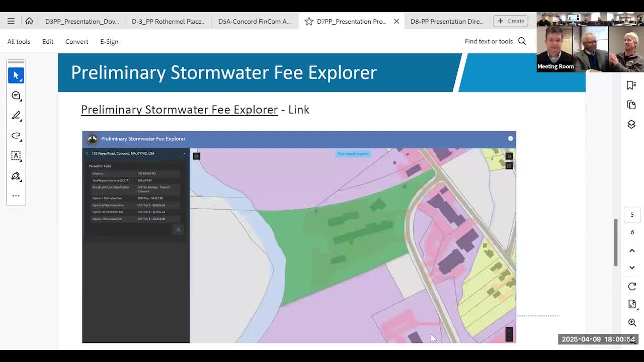Open the page thumbnails panel
The height and width of the screenshot is (362, 644).
[x=631, y=105]
